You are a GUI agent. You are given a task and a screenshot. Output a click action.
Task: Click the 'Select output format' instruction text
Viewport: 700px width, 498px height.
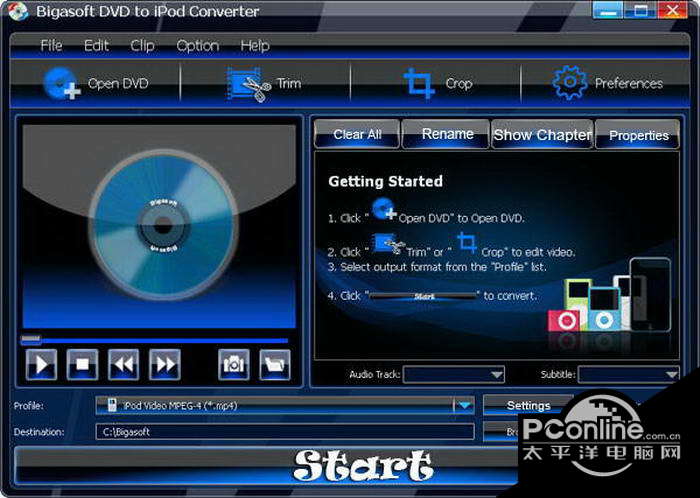[437, 267]
